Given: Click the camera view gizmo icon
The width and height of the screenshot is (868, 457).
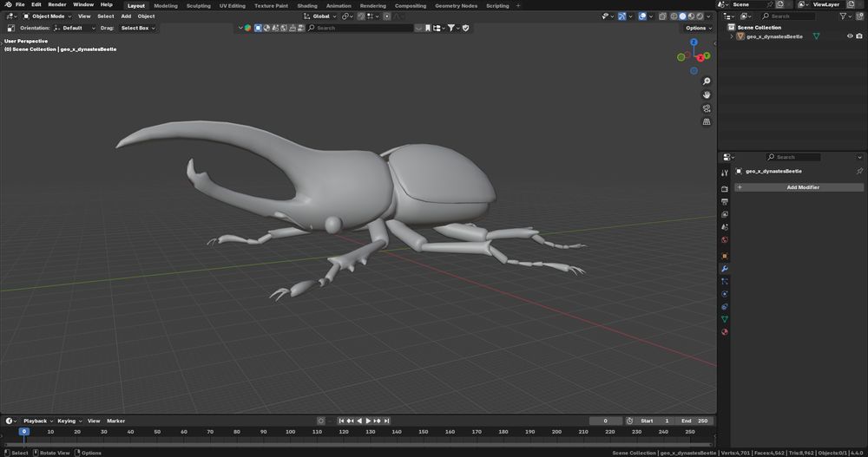Looking at the screenshot, I should pyautogui.click(x=707, y=108).
